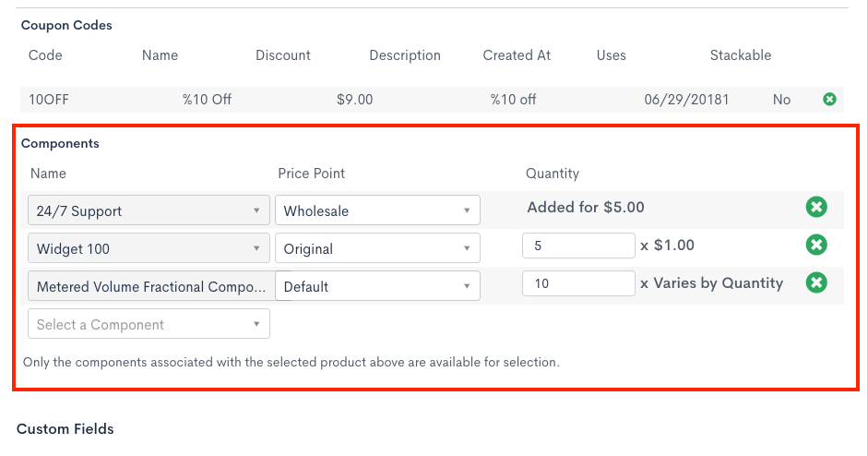
Task: Click the 10OFF coupon code text
Action: (45, 99)
